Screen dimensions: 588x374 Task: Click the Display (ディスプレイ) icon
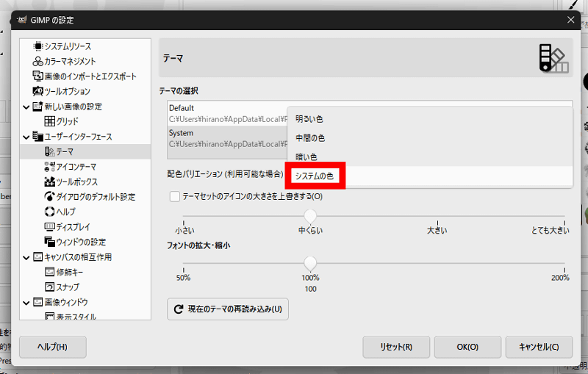50,227
